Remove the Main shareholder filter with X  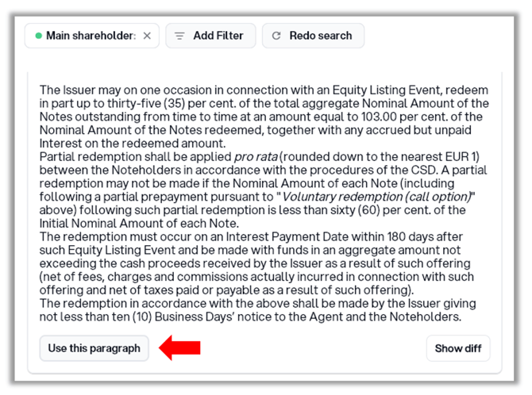(147, 36)
